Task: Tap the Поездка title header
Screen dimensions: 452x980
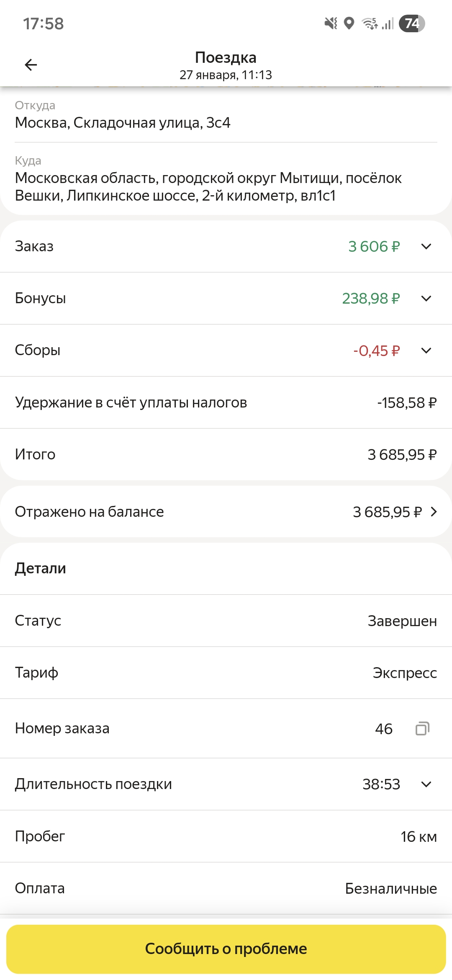Action: click(226, 57)
